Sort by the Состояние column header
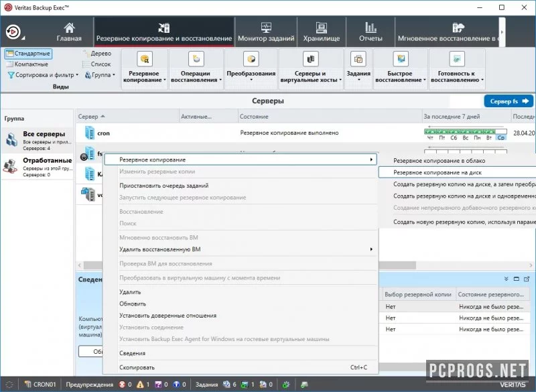 (x=330, y=117)
